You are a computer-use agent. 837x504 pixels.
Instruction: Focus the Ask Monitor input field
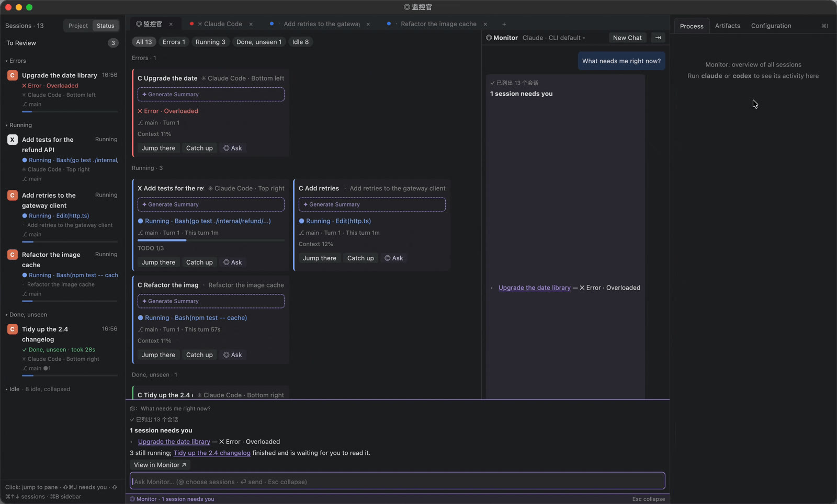point(398,482)
